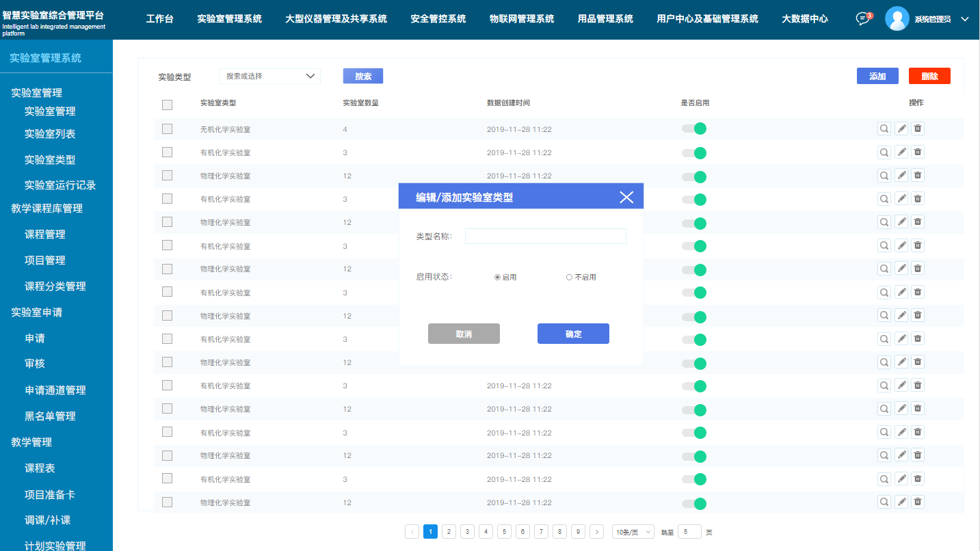Open the 实验类型 search dropdown
Screen dimensions: 980x551
[269, 76]
